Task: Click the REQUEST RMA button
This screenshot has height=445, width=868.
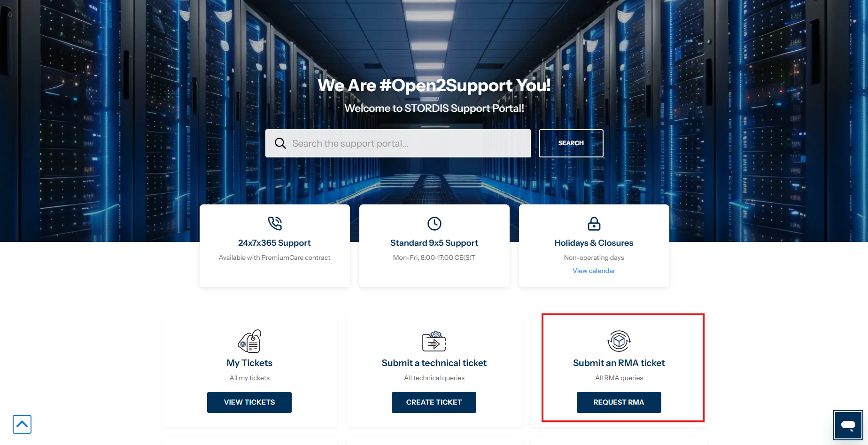Action: tap(619, 402)
